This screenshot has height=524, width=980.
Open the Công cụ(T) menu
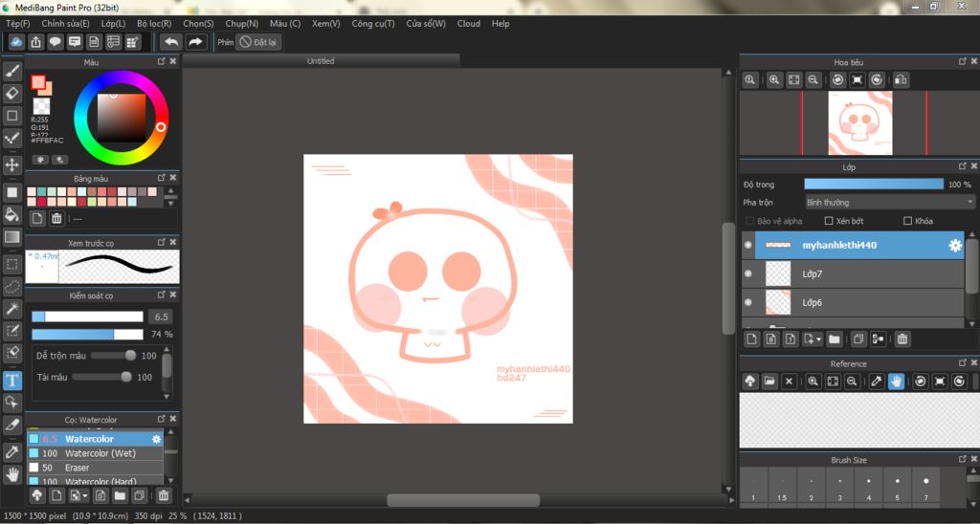pos(373,23)
